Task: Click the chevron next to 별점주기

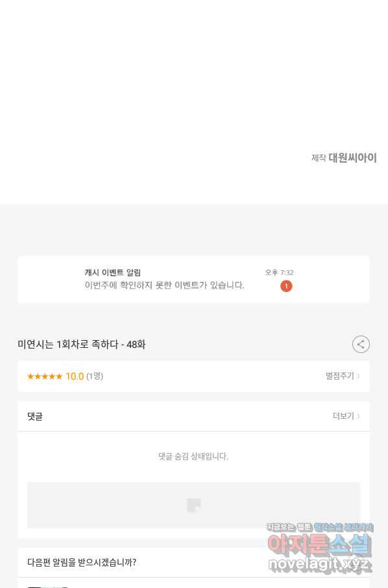Action: pyautogui.click(x=358, y=376)
